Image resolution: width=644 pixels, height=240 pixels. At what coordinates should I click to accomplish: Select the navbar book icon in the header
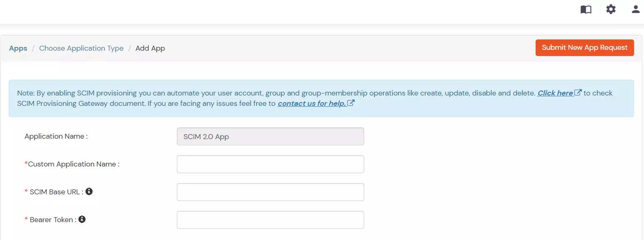click(x=586, y=9)
